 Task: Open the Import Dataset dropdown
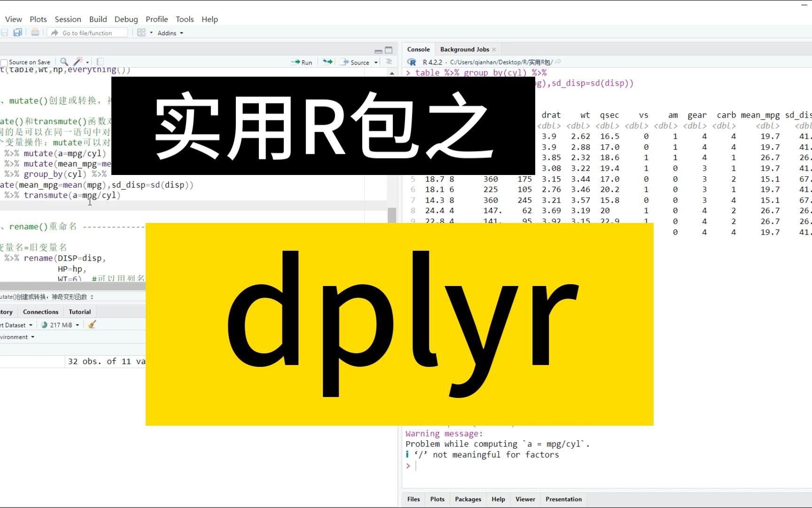pyautogui.click(x=16, y=325)
